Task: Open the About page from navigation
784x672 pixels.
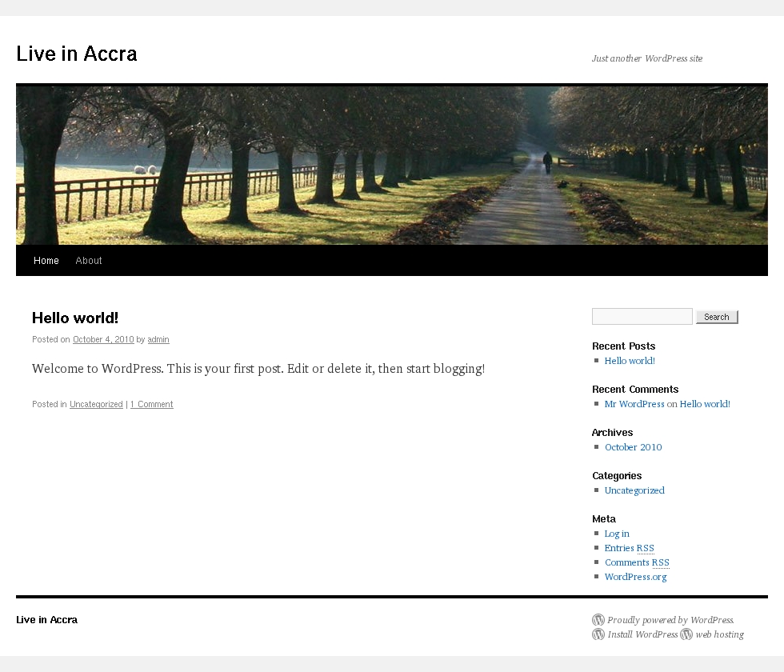Action: coord(89,261)
